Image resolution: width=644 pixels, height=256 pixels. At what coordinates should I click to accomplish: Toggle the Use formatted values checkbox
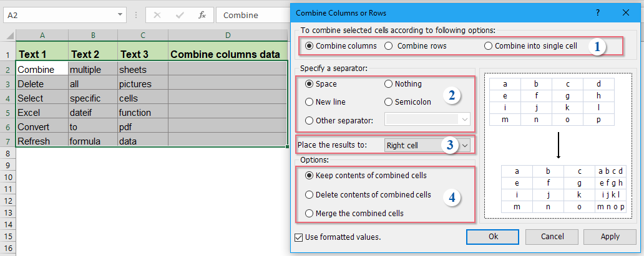298,237
